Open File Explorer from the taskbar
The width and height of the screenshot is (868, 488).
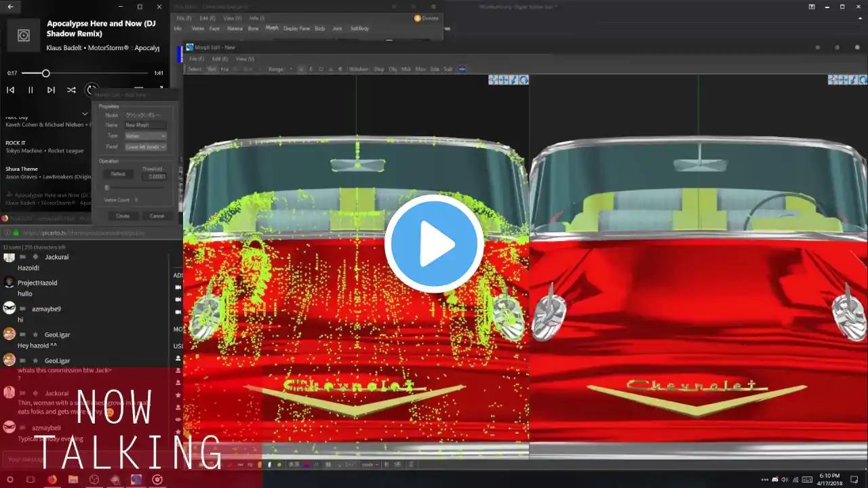(x=73, y=480)
